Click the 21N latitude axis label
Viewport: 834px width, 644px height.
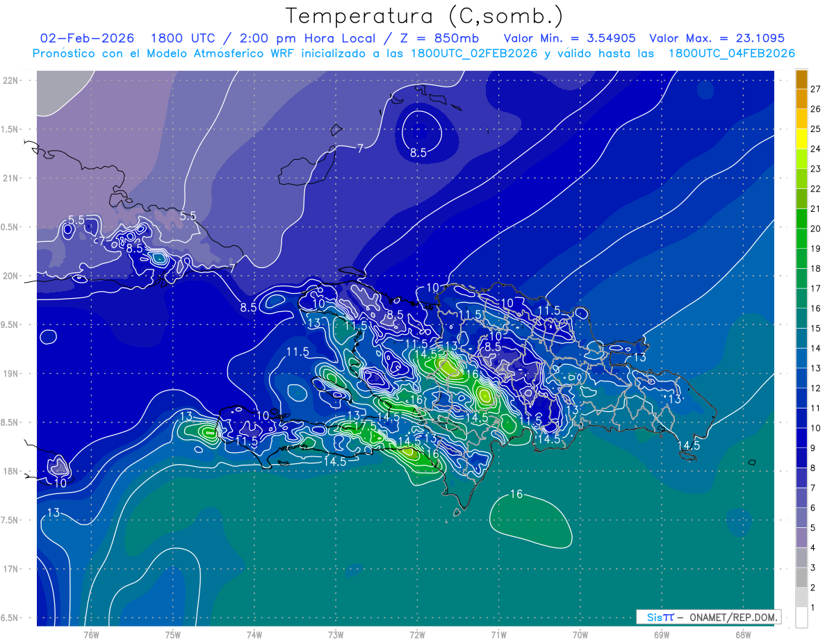10,179
